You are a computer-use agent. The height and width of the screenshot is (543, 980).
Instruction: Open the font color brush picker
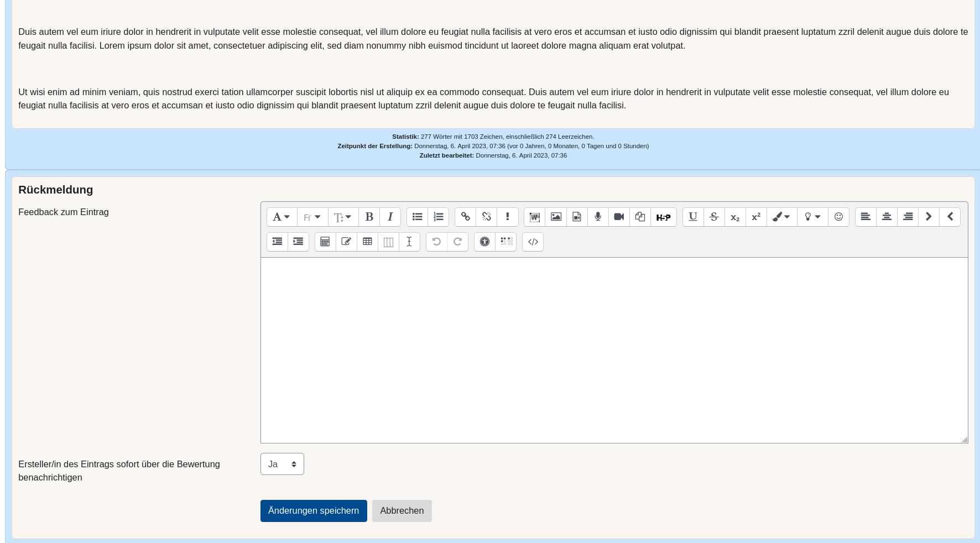781,217
